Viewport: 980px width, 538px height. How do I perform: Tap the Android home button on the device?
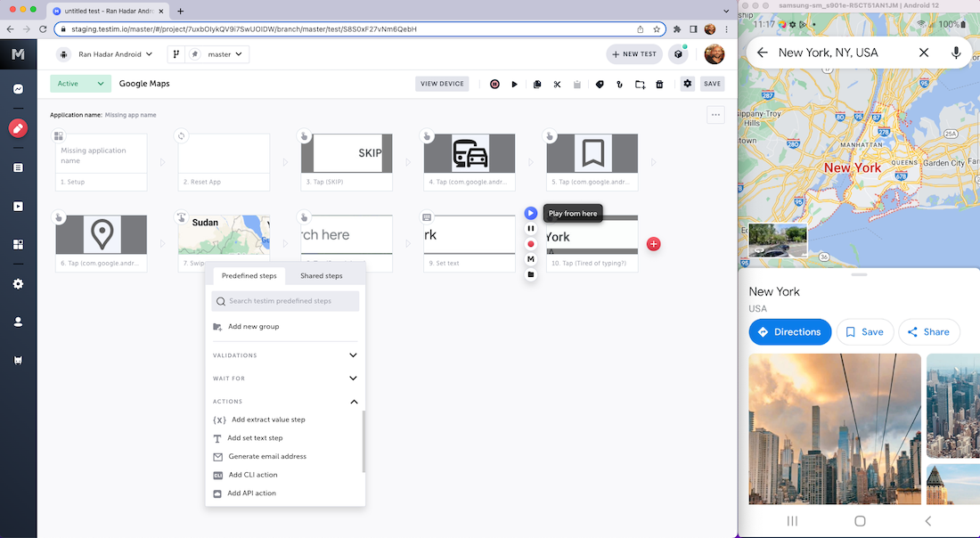860,521
